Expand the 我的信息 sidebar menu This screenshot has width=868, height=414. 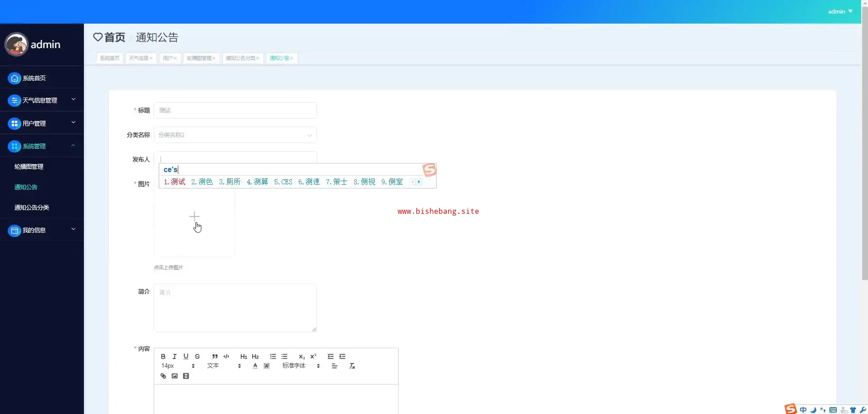point(42,230)
